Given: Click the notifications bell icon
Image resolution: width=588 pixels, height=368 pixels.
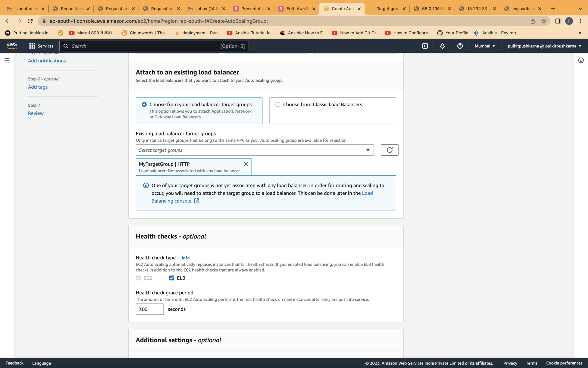Looking at the screenshot, I should [x=442, y=46].
